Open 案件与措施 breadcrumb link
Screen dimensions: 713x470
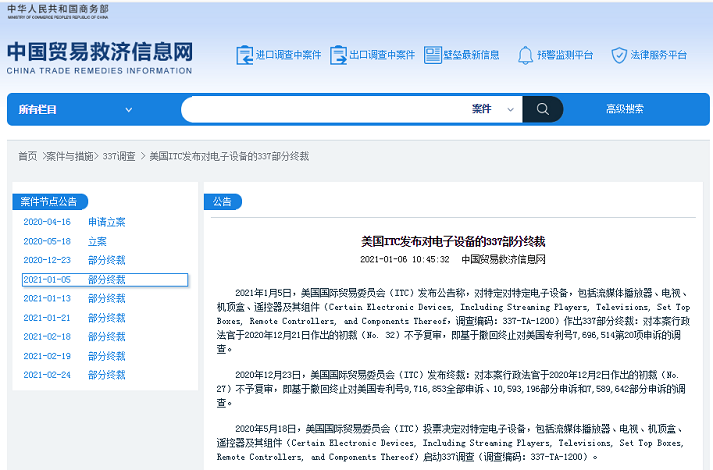[x=70, y=156]
